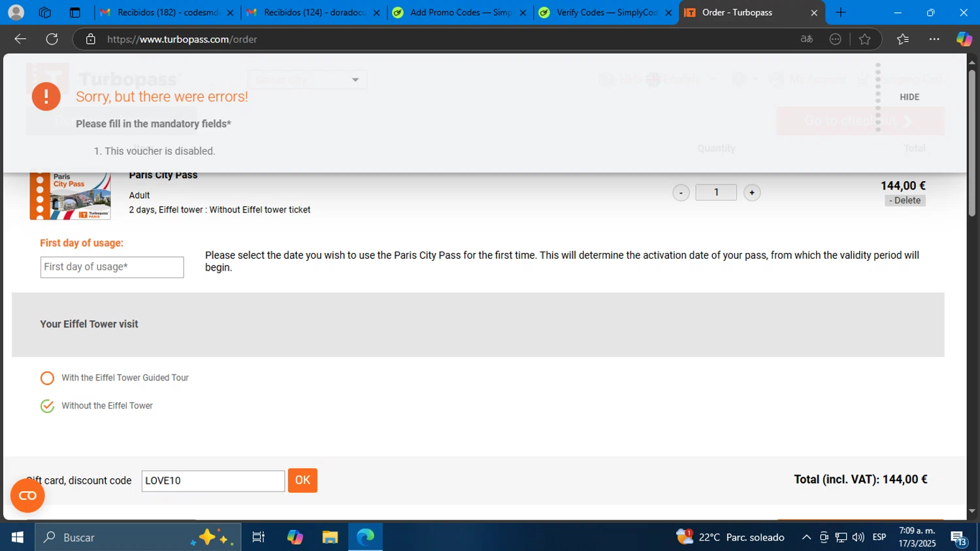Apply discount code with OK button
The width and height of the screenshot is (980, 551).
pos(302,480)
